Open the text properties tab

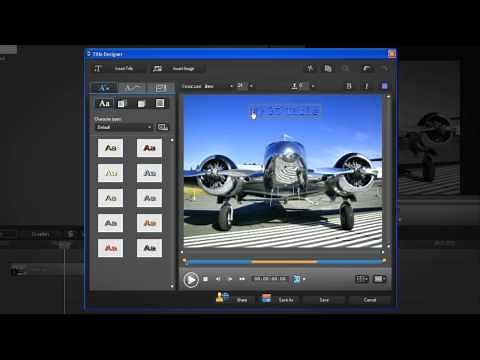[x=104, y=88]
